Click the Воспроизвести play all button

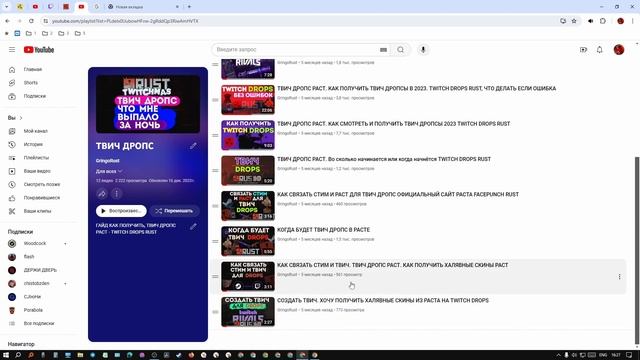(121, 211)
